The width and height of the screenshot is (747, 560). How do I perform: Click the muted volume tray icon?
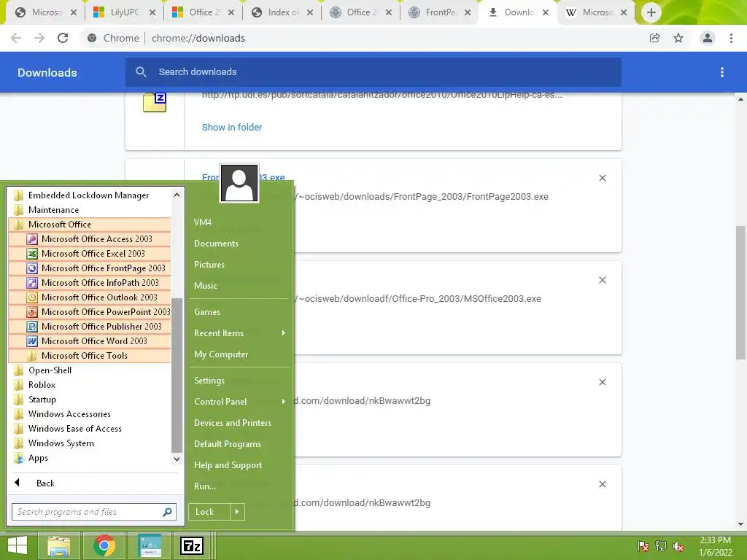pos(678,546)
